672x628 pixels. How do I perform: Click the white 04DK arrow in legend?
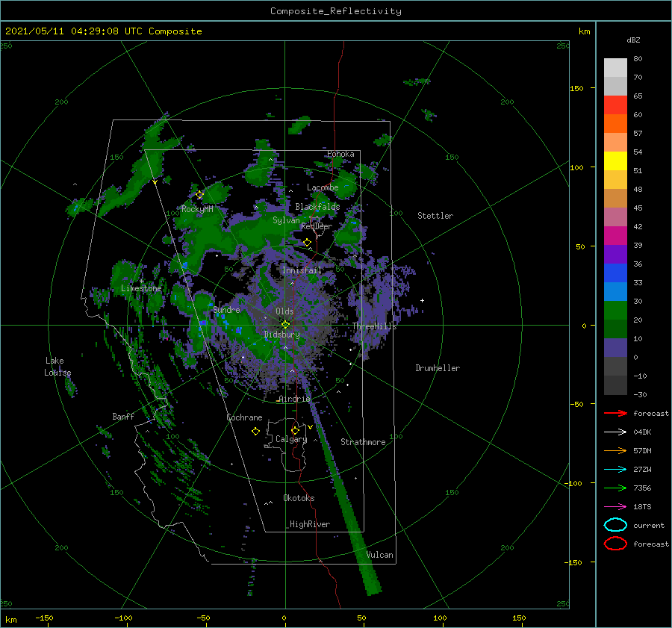click(615, 432)
